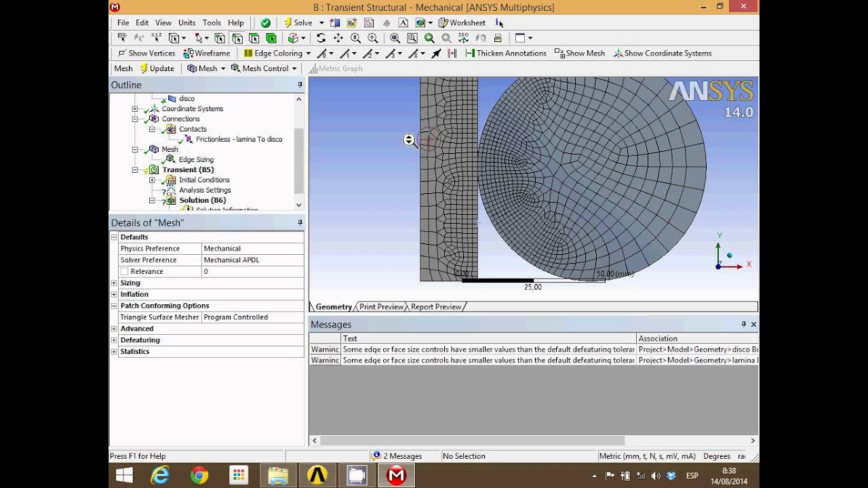Activate the Box Zoom tool

373,38
